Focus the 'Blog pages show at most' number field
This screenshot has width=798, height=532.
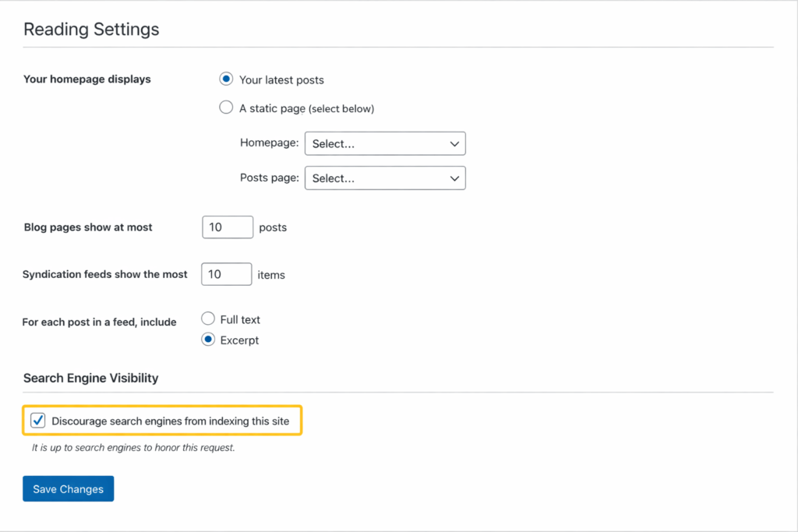coord(227,227)
